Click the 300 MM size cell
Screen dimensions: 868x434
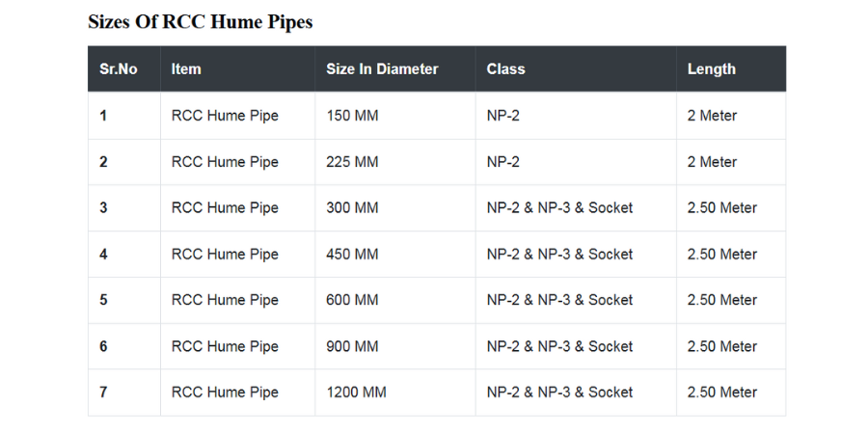[395, 208]
